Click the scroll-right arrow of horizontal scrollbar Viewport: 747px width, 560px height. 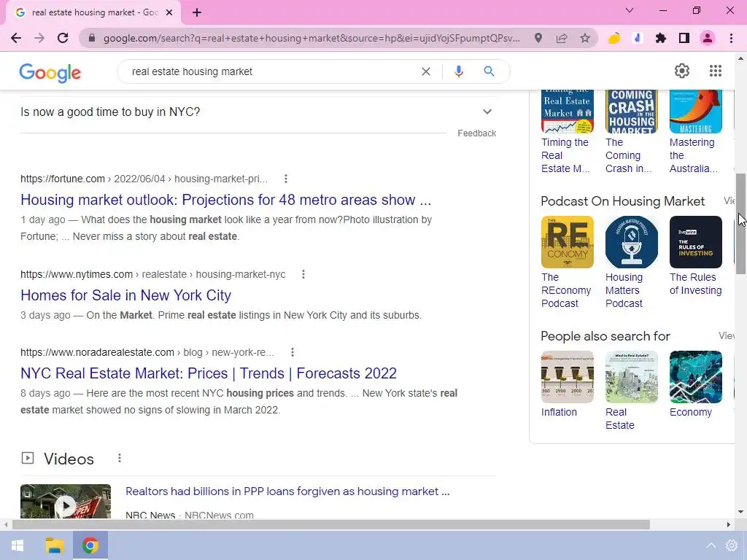(729, 525)
